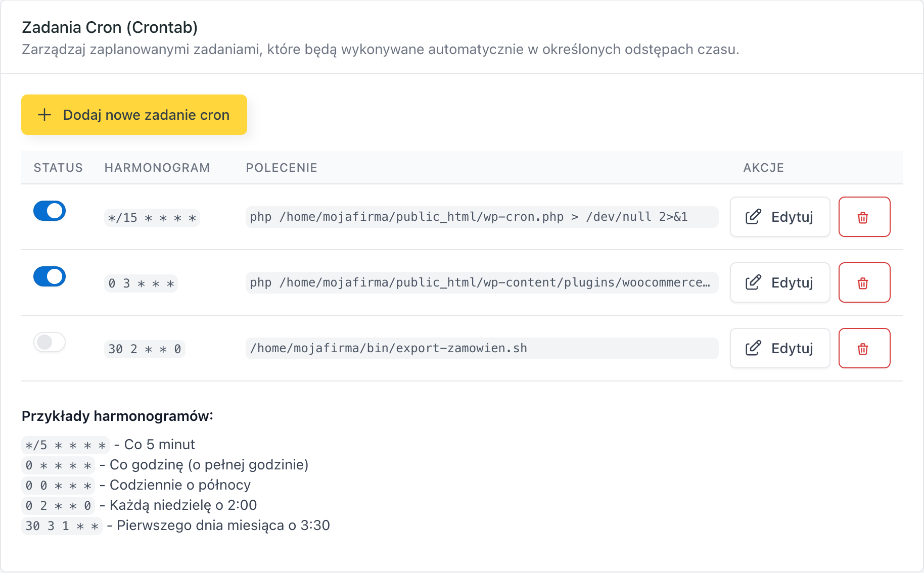Viewport: 924px width, 573px height.
Task: Select the wp-cron.php command text
Action: [482, 217]
